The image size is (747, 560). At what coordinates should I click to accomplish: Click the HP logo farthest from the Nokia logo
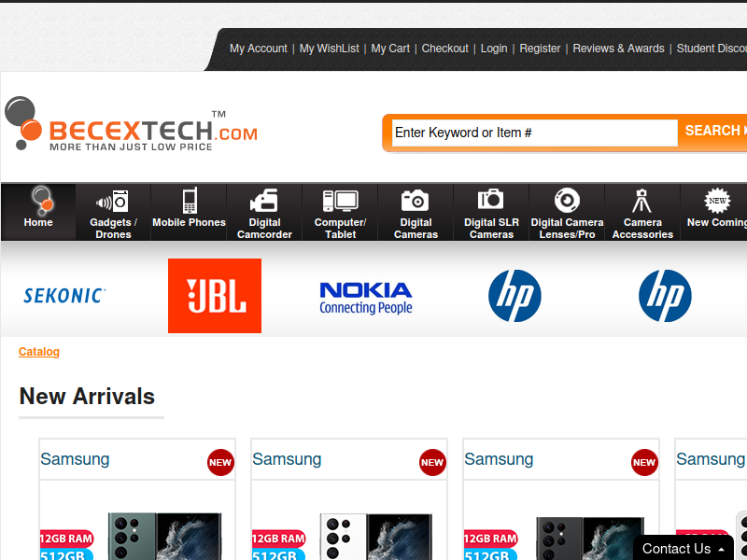pyautogui.click(x=665, y=296)
